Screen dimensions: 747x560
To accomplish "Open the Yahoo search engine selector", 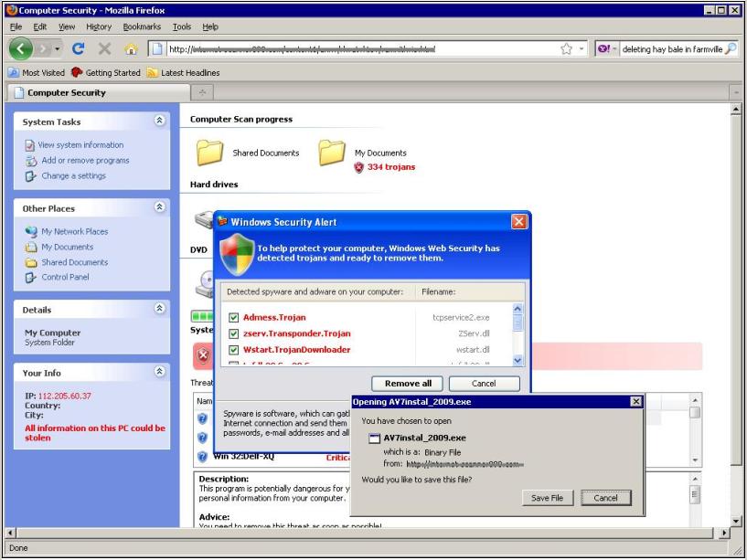I will [x=607, y=48].
